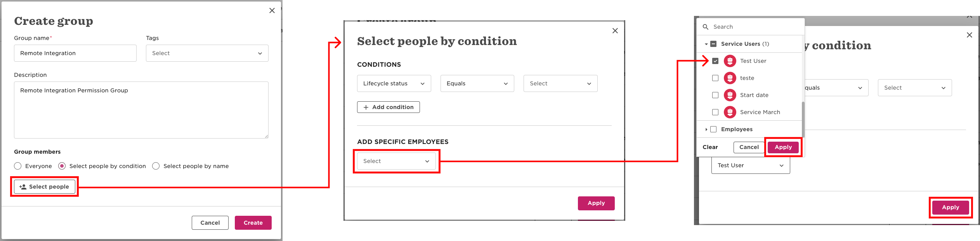Click the search magnifier icon

pyautogui.click(x=706, y=27)
